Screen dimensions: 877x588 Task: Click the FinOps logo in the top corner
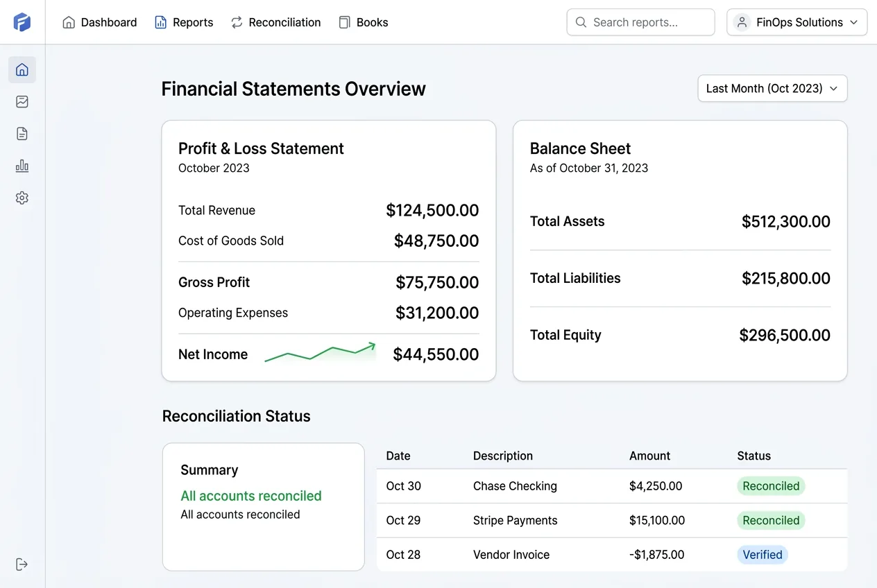pyautogui.click(x=22, y=21)
